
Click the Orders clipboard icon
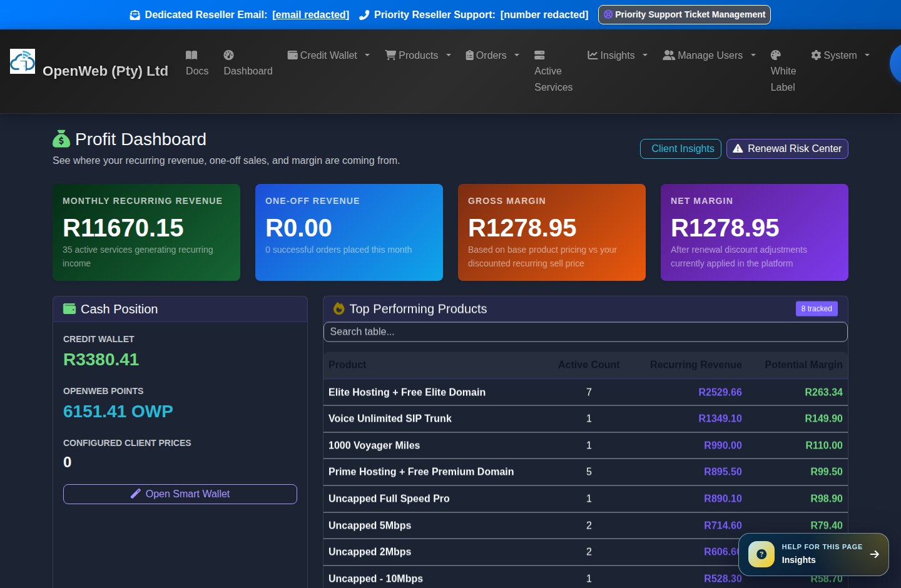[x=469, y=55]
